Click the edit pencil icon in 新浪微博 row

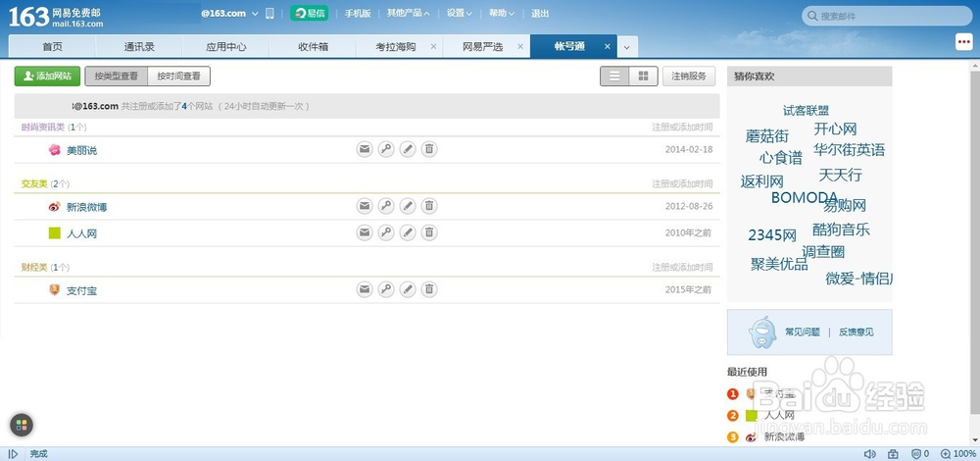[408, 206]
